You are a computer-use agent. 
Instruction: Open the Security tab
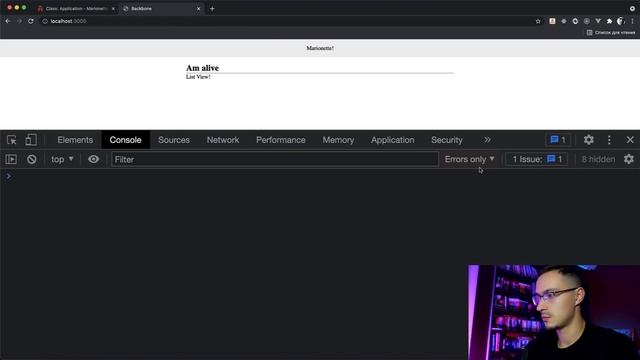coord(447,140)
